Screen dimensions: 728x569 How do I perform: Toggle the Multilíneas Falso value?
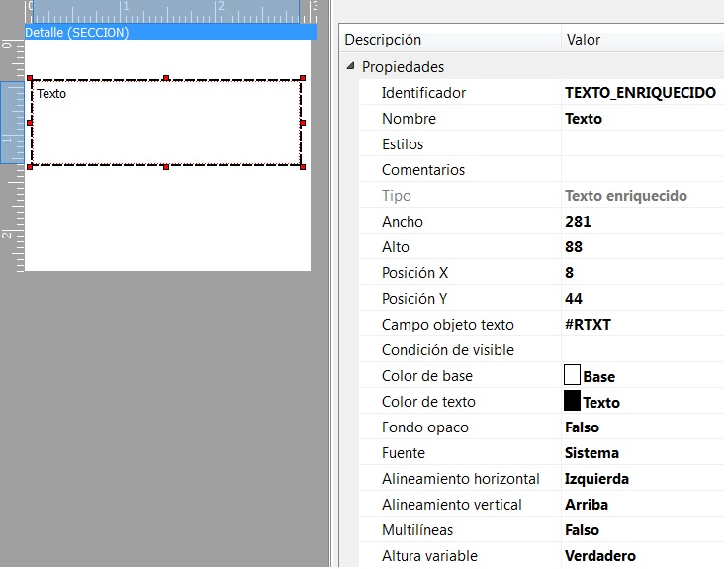(582, 530)
